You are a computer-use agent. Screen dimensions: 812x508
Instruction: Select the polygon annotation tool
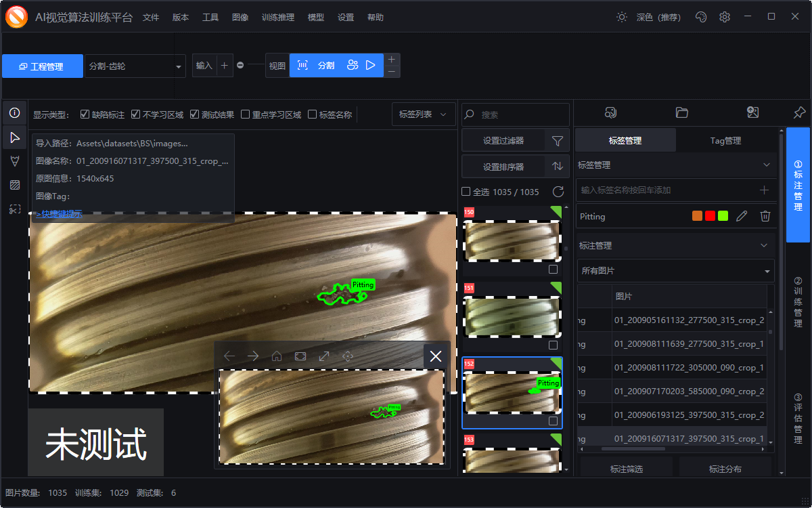point(14,161)
